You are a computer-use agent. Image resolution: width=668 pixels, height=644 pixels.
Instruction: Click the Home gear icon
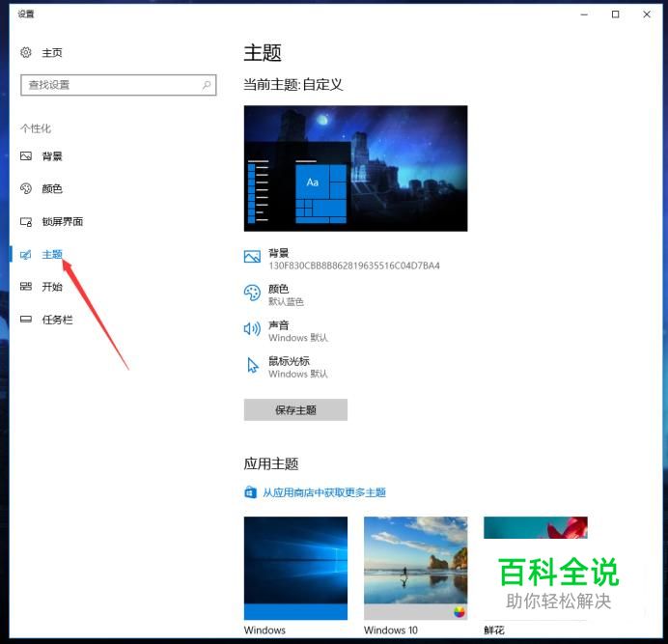point(25,52)
